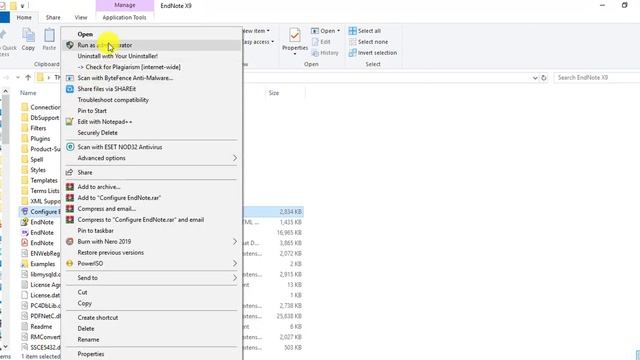
Task: Click the Run as administrator shield icon
Action: 70,45
